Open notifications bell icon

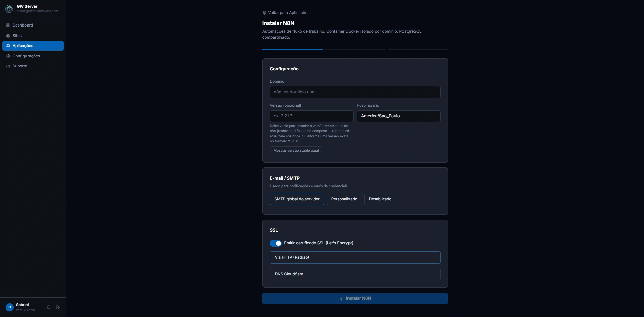pyautogui.click(x=49, y=307)
